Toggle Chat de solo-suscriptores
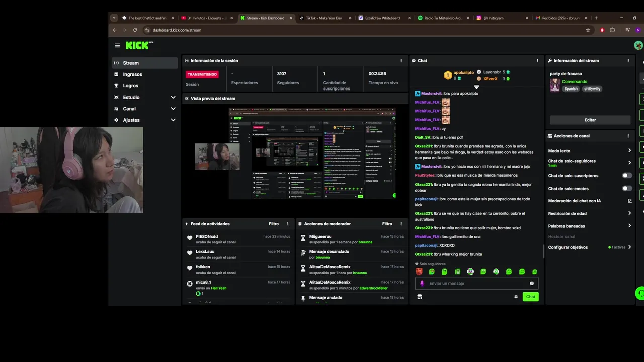 (x=627, y=176)
